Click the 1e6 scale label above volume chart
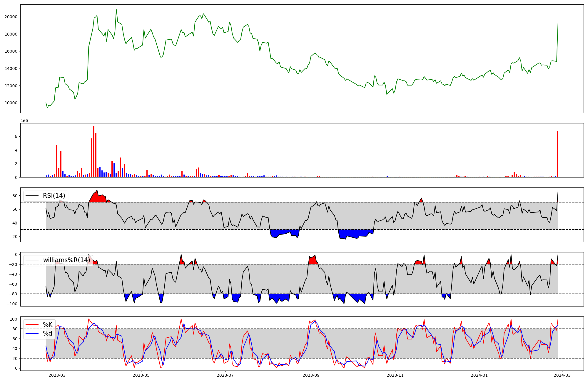Viewport: 588px width, 382px height. (x=24, y=120)
